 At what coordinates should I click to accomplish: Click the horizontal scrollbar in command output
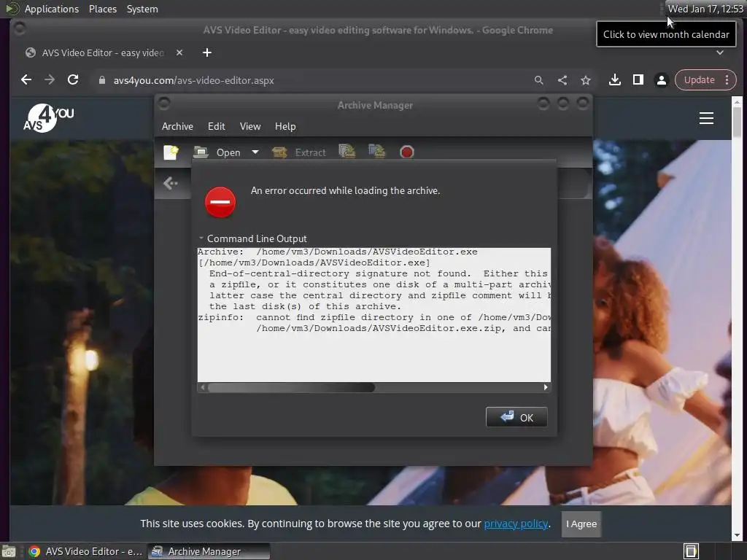pyautogui.click(x=291, y=388)
